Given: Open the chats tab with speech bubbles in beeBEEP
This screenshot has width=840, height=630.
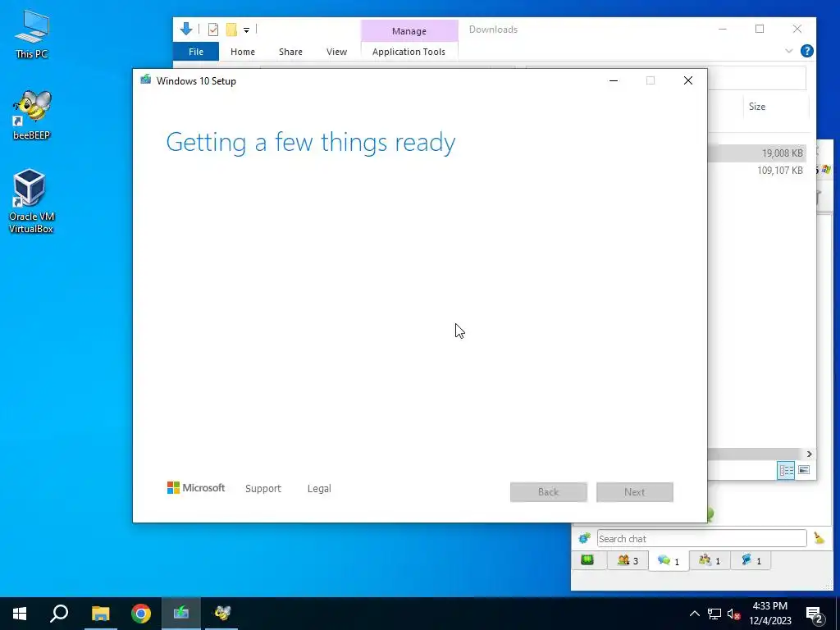Looking at the screenshot, I should 669,561.
